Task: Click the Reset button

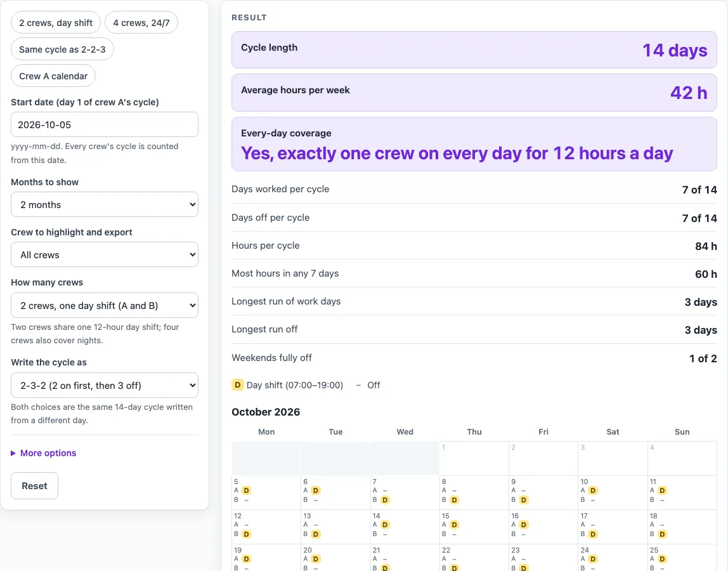Action: coord(34,485)
